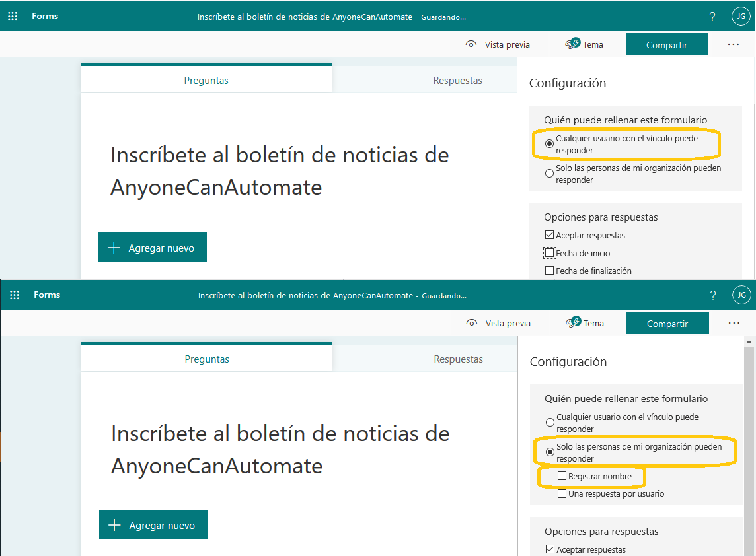Screen dimensions: 756x556
Task: Click Forms brand link in bottom window
Action: click(47, 295)
